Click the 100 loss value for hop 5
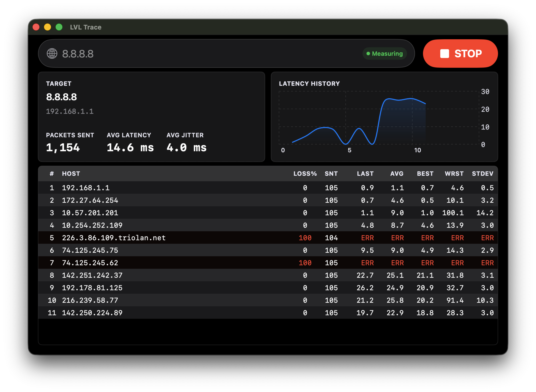Viewport: 536px width, 392px height. (x=305, y=238)
